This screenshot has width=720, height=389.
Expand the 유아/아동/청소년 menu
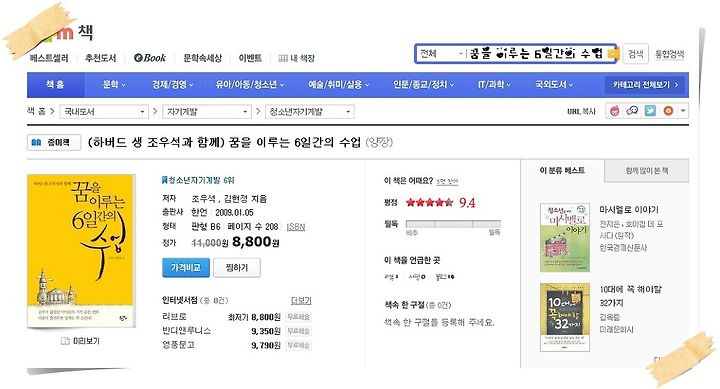point(250,85)
